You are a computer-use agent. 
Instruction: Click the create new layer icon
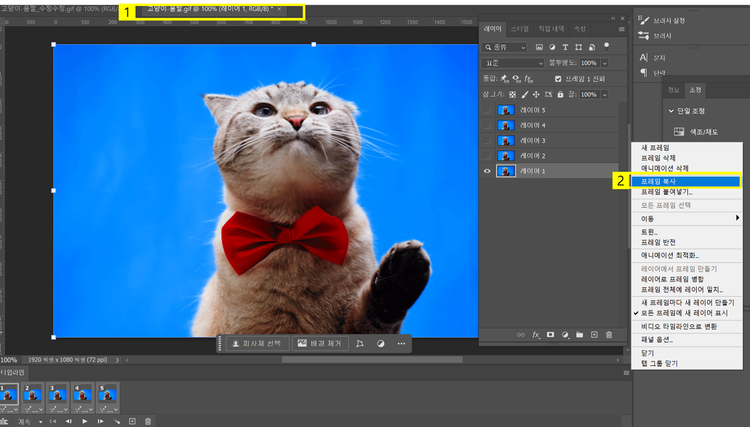pos(594,335)
